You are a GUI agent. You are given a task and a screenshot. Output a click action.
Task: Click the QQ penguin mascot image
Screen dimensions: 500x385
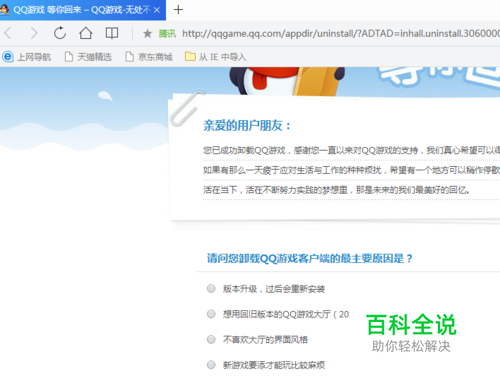pyautogui.click(x=287, y=81)
